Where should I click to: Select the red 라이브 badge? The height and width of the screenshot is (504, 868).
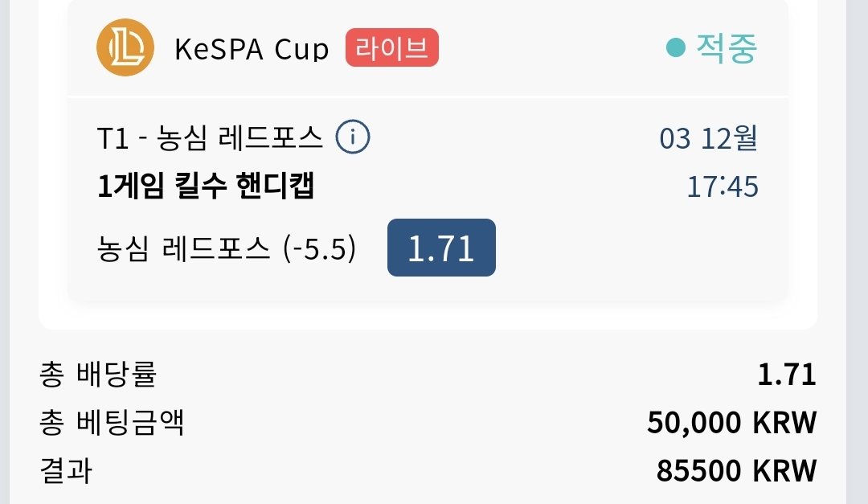(392, 47)
